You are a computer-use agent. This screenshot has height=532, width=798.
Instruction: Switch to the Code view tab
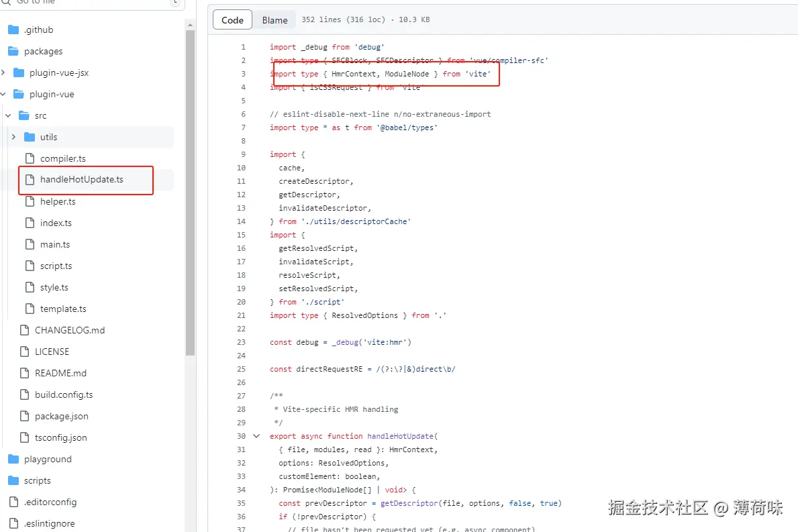[233, 20]
